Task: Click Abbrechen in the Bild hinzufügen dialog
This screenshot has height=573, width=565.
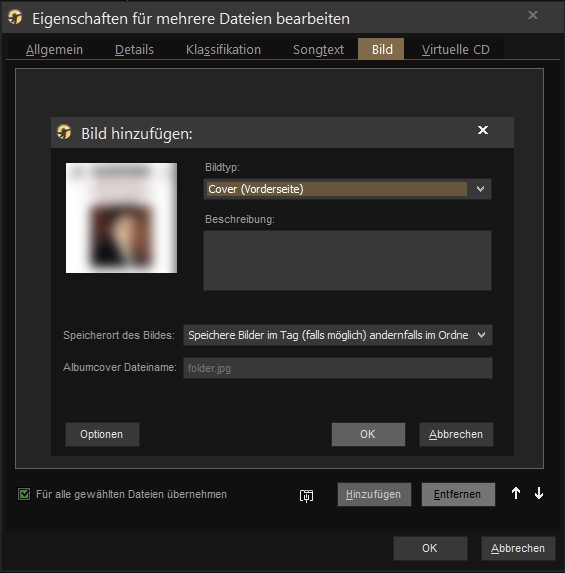Action: pos(456,434)
